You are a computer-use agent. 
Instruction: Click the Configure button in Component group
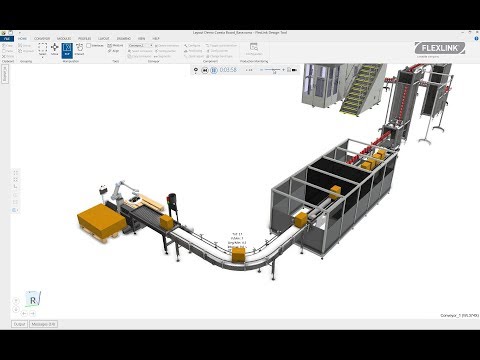[192, 45]
